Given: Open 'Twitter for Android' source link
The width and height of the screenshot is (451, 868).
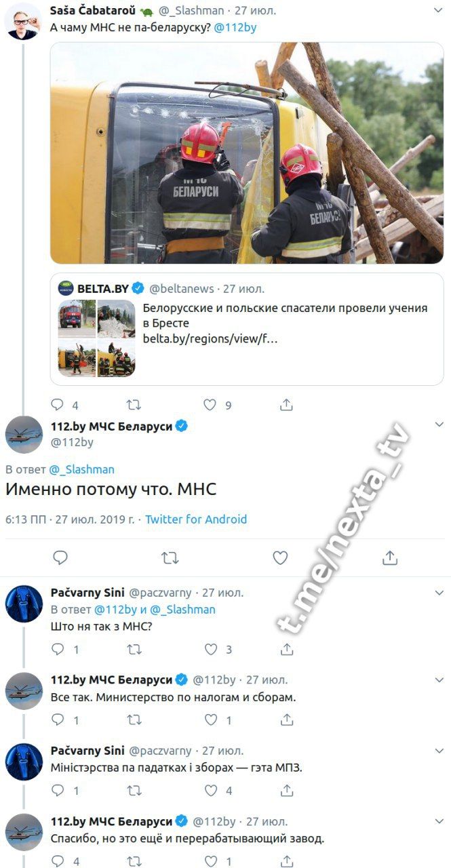Looking at the screenshot, I should 196,519.
